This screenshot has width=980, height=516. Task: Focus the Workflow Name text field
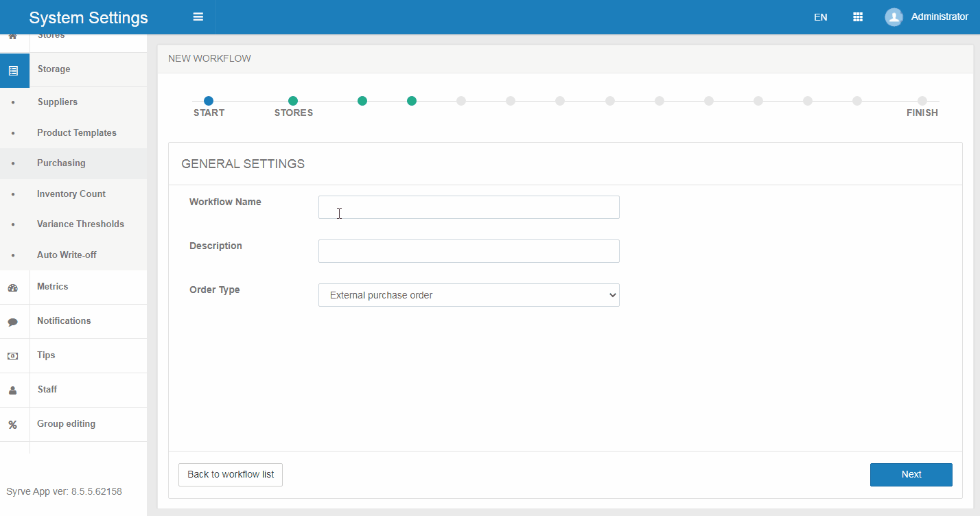point(469,207)
